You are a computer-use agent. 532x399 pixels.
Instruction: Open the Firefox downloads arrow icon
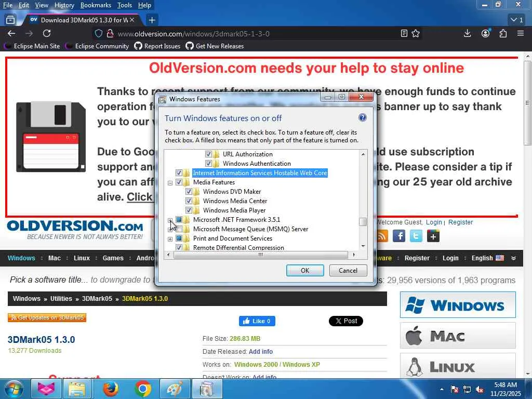[467, 33]
